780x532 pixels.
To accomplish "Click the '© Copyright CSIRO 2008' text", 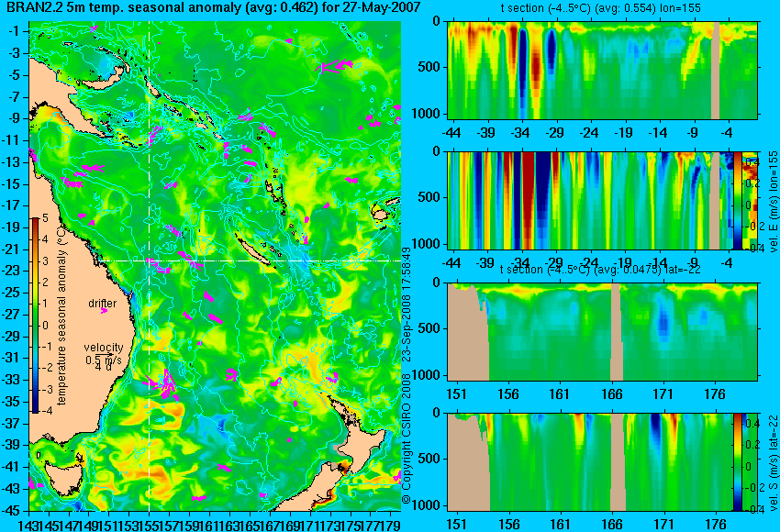I will (407, 438).
